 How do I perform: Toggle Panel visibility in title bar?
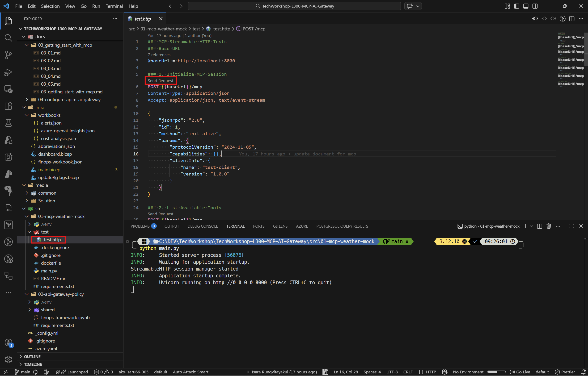point(526,6)
